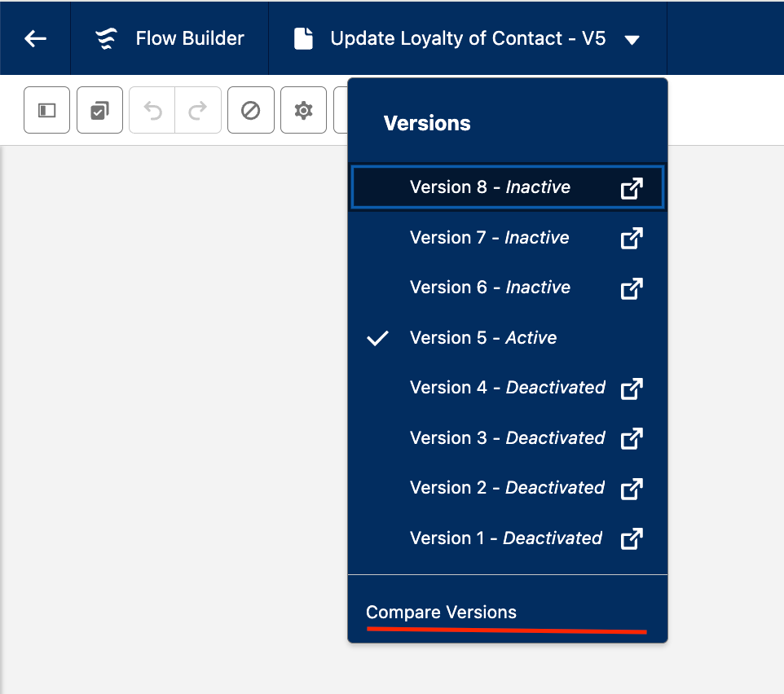Click the back arrow icon

[x=35, y=38]
